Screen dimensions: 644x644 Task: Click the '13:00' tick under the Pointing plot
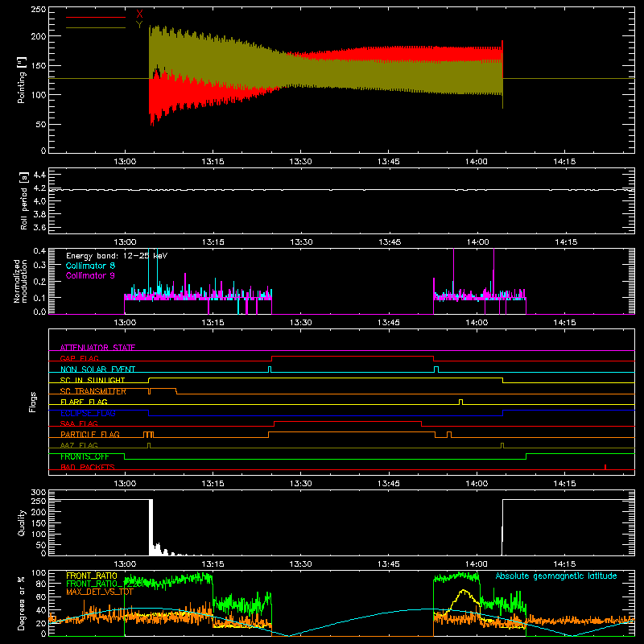click(125, 162)
